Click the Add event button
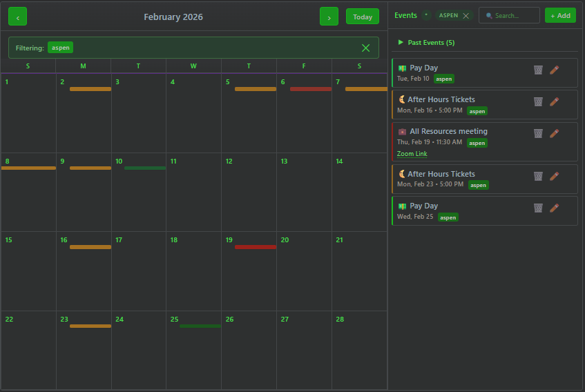The image size is (585, 392). (x=560, y=16)
